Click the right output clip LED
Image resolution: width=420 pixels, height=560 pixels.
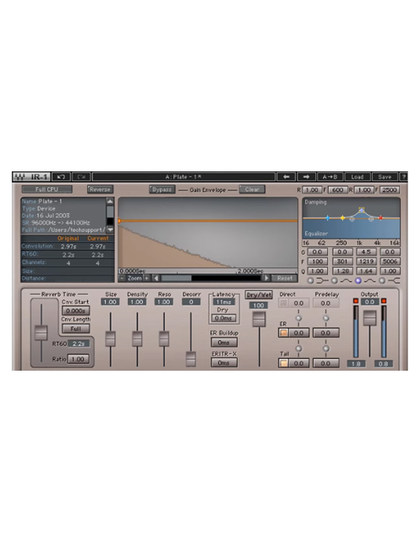coord(384,301)
